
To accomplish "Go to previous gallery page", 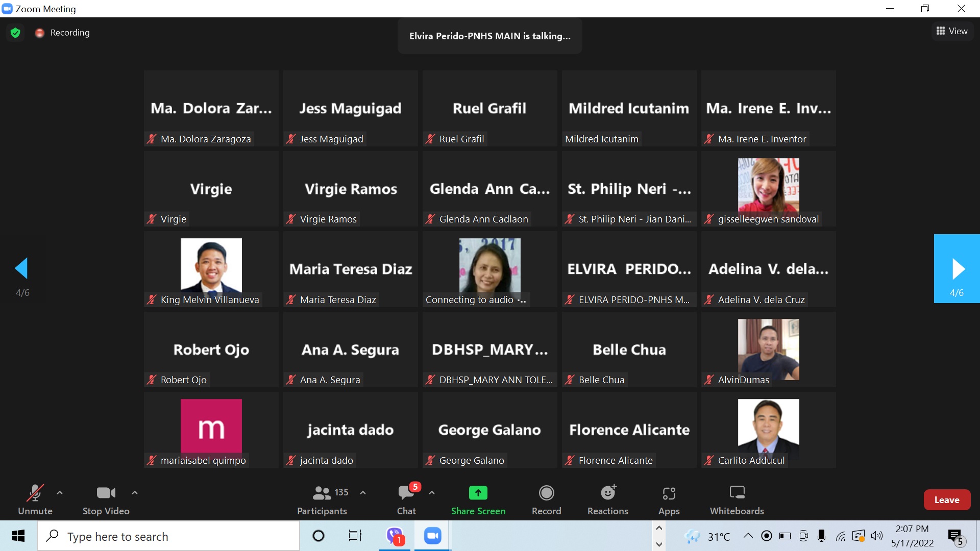I will tap(21, 269).
